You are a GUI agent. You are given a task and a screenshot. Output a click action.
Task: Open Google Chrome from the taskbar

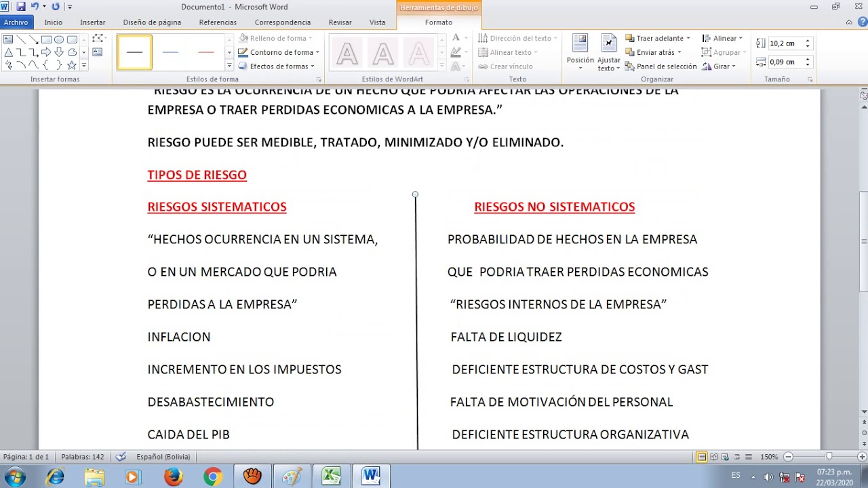point(213,476)
